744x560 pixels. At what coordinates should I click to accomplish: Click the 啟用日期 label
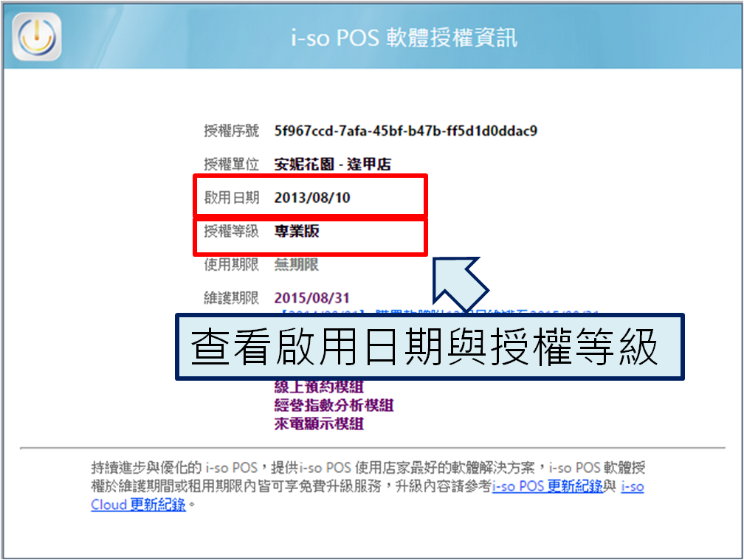coord(232,198)
